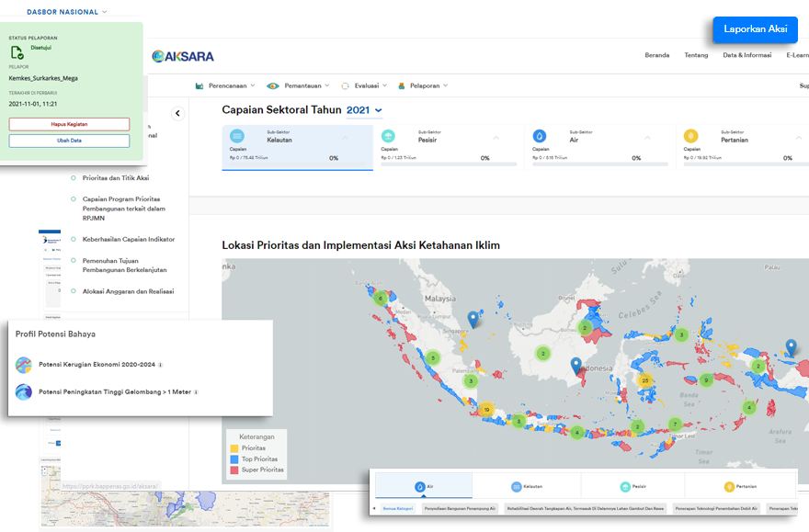This screenshot has height=532, width=809.
Task: Select Prioritas dan Titik Aksi sidebar item
Action: click(72, 177)
